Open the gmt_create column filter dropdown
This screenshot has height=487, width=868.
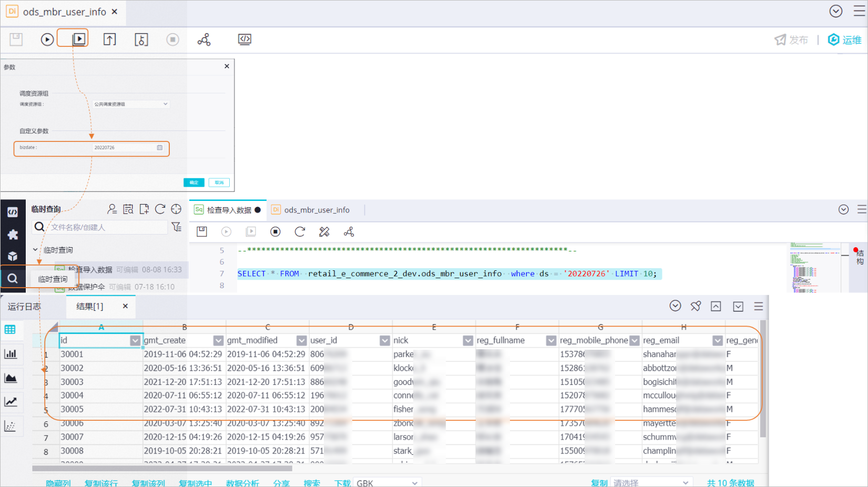(218, 341)
